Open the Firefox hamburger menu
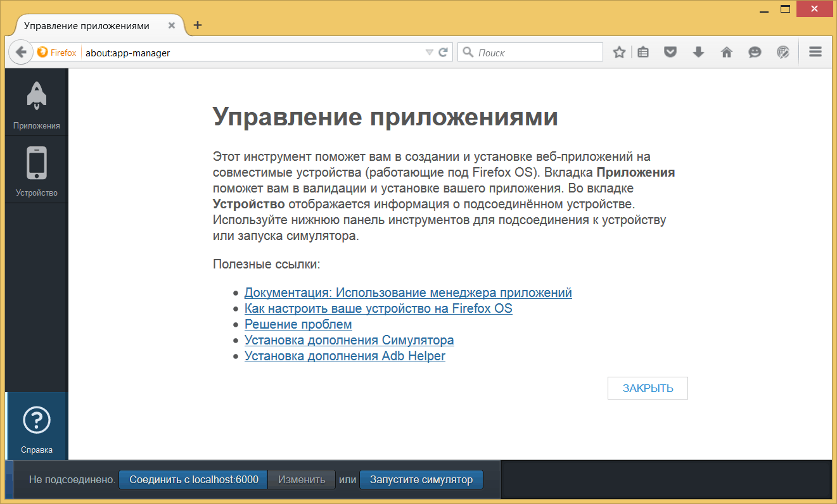Screen dimensions: 837x504 [815, 53]
